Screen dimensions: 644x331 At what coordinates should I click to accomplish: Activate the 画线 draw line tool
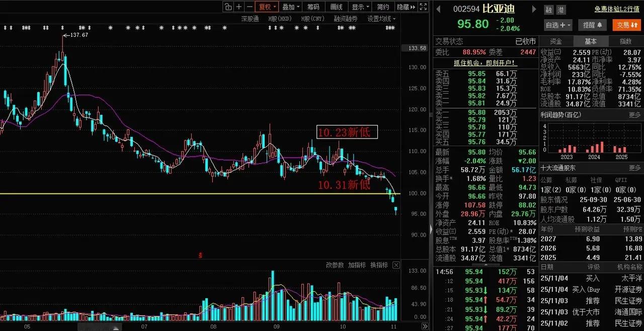point(336,7)
